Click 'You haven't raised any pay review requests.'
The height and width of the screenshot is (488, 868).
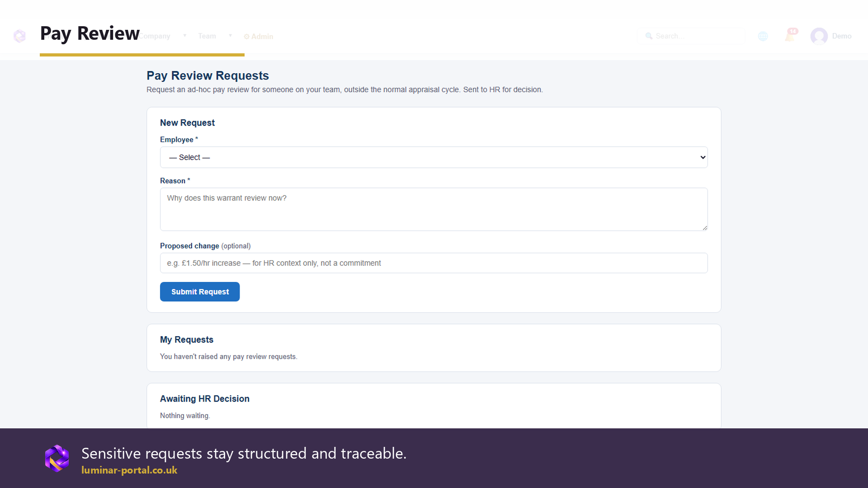(228, 357)
